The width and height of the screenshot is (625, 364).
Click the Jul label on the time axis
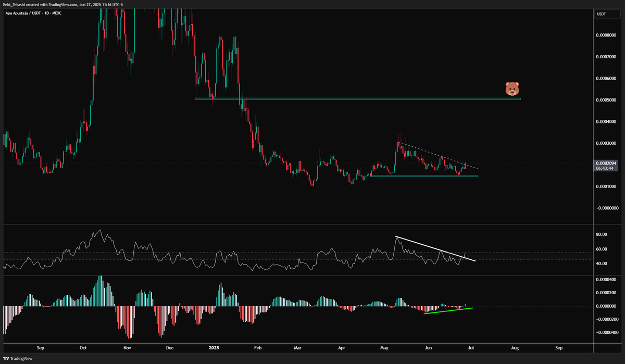pyautogui.click(x=471, y=347)
